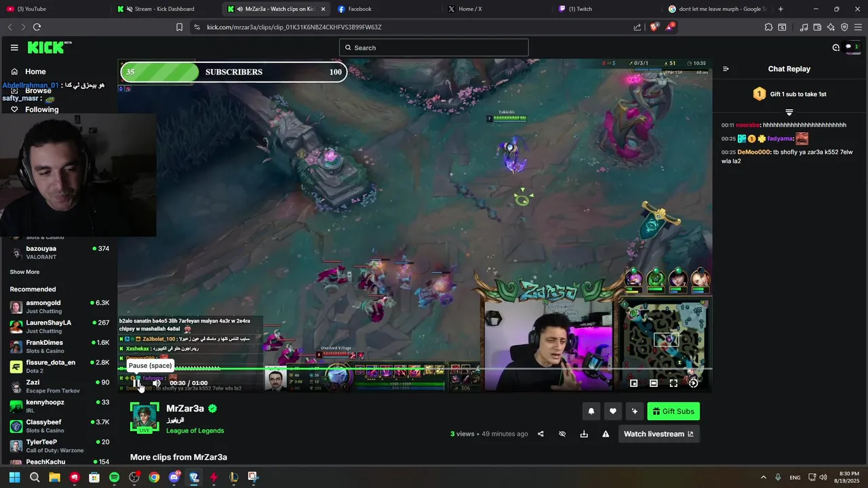Click the browser address bar URL
The width and height of the screenshot is (868, 488).
click(x=294, y=27)
